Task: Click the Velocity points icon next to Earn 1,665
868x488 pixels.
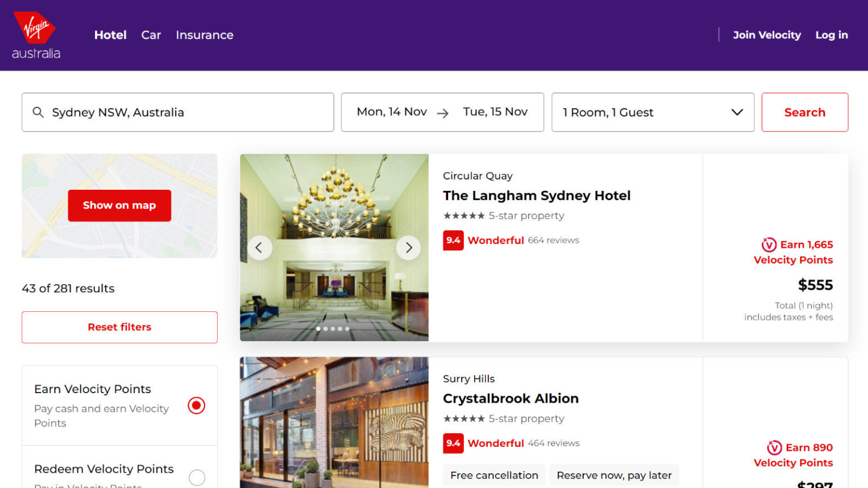Action: [x=768, y=245]
